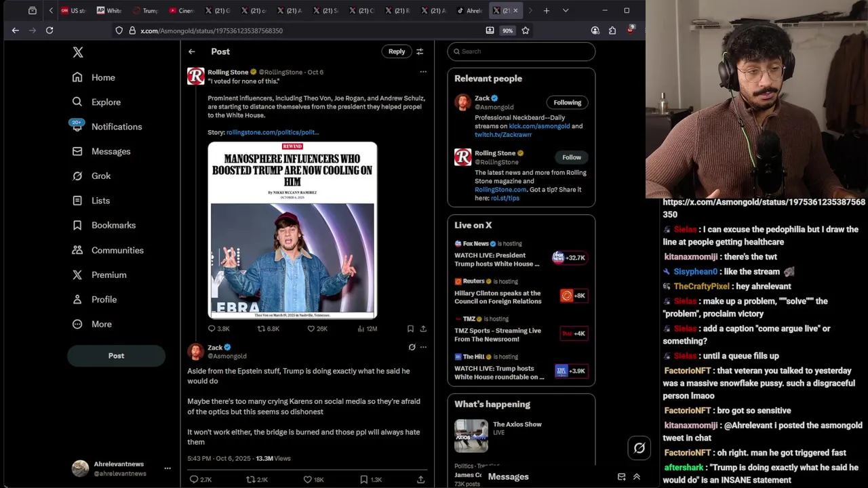The height and width of the screenshot is (488, 868).
Task: Expand the More menu in sidebar
Action: [92, 324]
